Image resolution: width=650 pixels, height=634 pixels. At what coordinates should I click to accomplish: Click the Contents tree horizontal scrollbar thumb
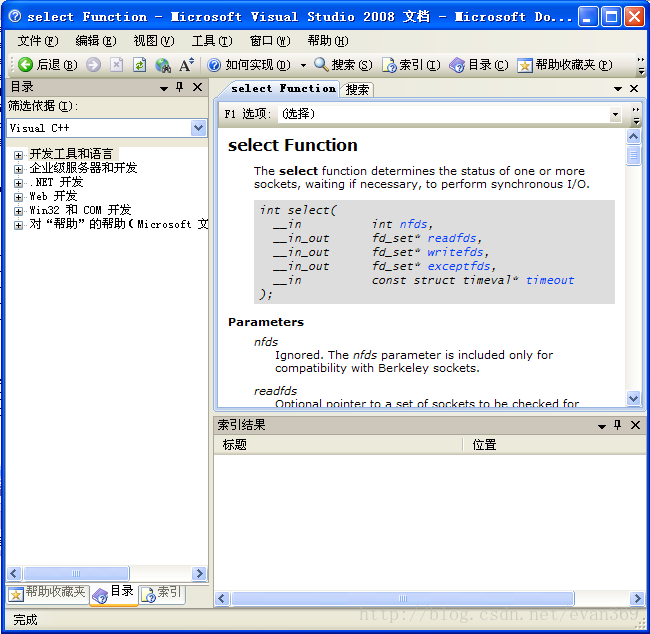pyautogui.click(x=76, y=573)
